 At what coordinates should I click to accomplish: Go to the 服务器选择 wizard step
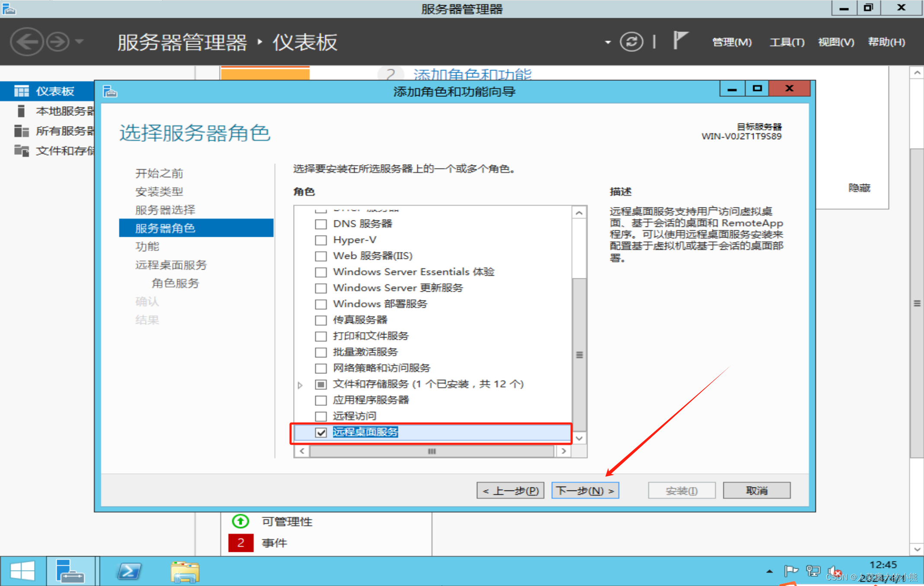click(x=165, y=210)
